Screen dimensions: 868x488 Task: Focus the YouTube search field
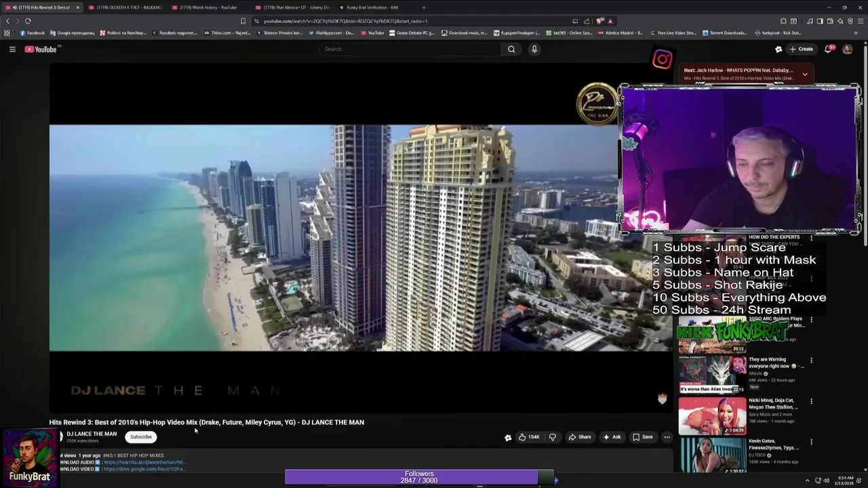411,49
